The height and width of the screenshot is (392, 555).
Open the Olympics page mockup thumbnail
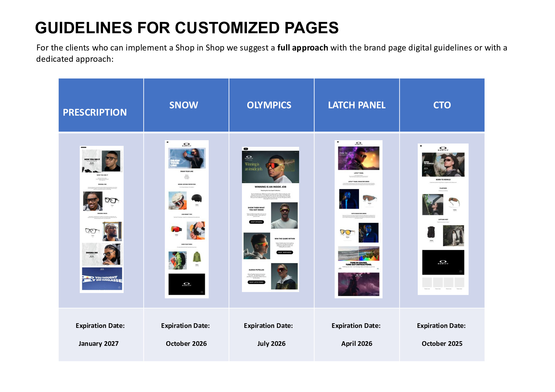(271, 219)
